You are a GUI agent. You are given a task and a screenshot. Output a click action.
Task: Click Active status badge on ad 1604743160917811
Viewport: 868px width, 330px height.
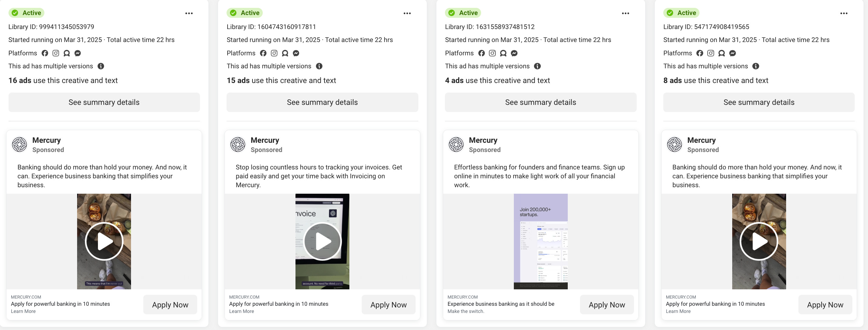point(245,13)
